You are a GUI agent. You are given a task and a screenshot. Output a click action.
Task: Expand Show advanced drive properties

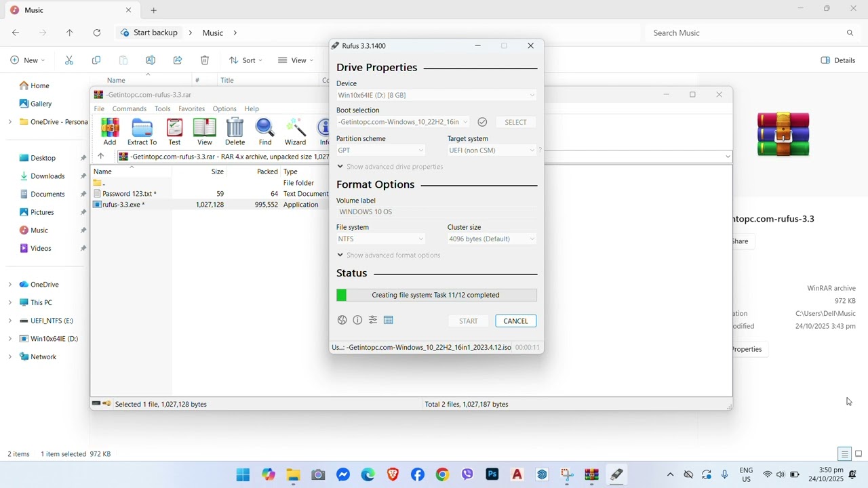(390, 167)
